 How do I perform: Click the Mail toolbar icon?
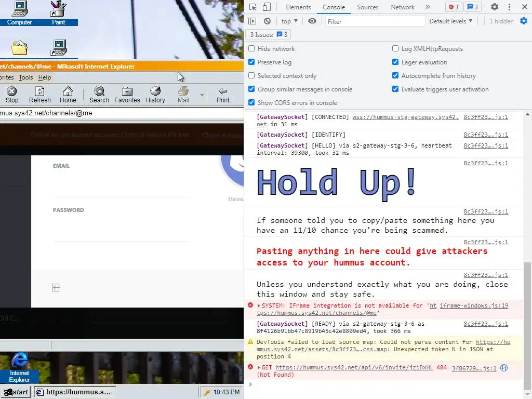[183, 95]
